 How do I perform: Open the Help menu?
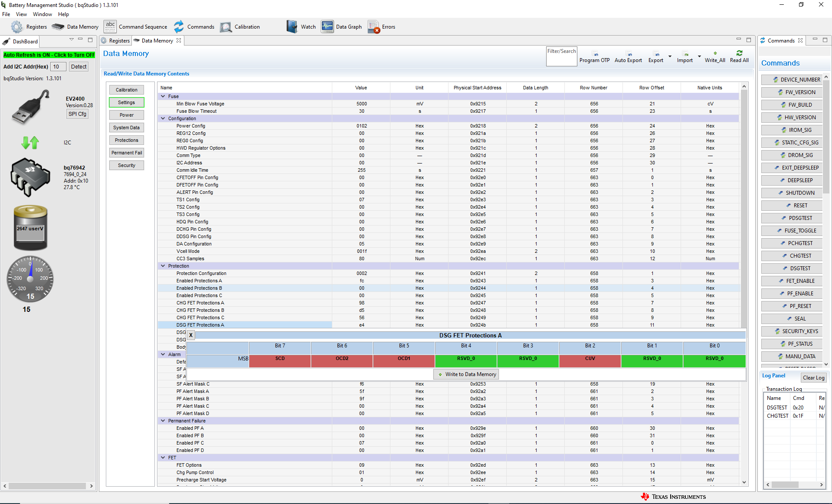[63, 14]
